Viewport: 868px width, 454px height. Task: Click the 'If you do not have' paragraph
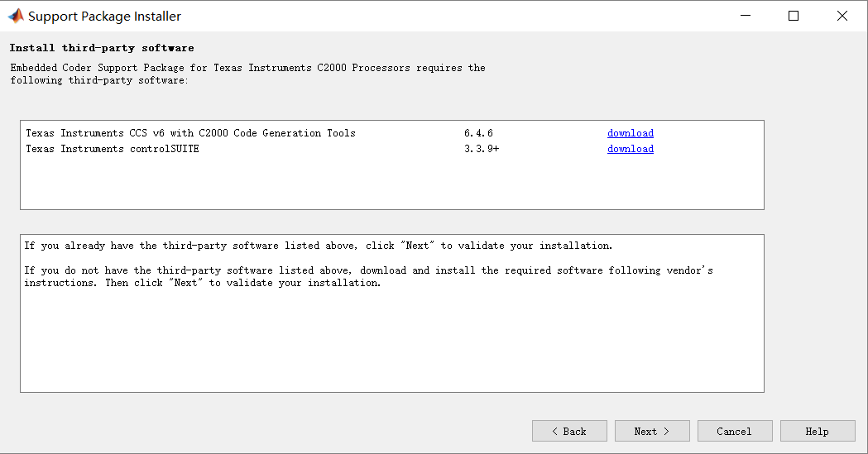[x=367, y=276]
